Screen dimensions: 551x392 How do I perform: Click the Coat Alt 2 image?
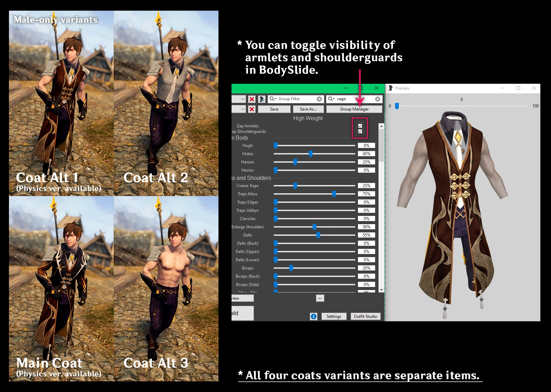coord(166,103)
